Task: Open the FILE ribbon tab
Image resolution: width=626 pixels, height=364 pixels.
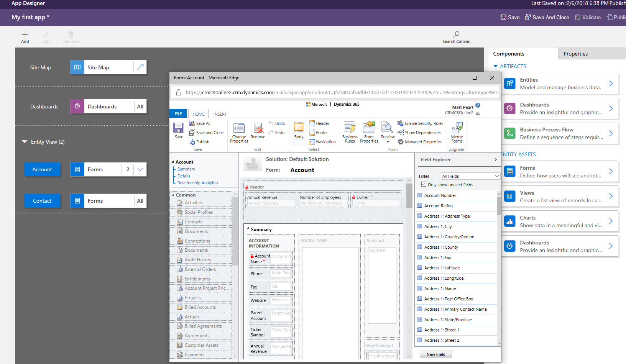Action: point(178,114)
